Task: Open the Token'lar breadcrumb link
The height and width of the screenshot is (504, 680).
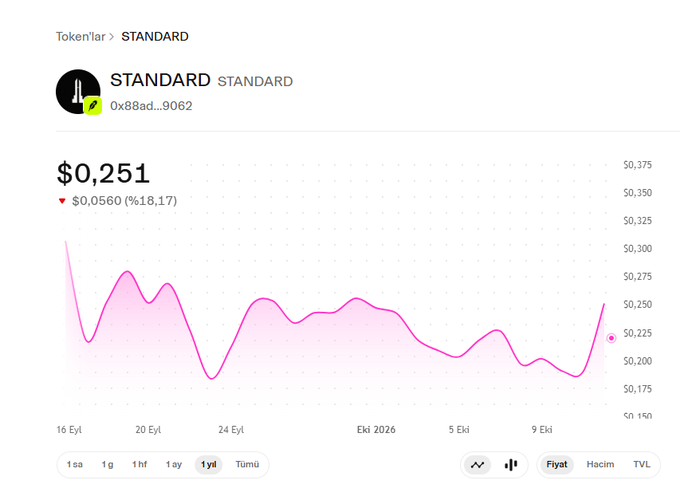Action: coord(81,36)
